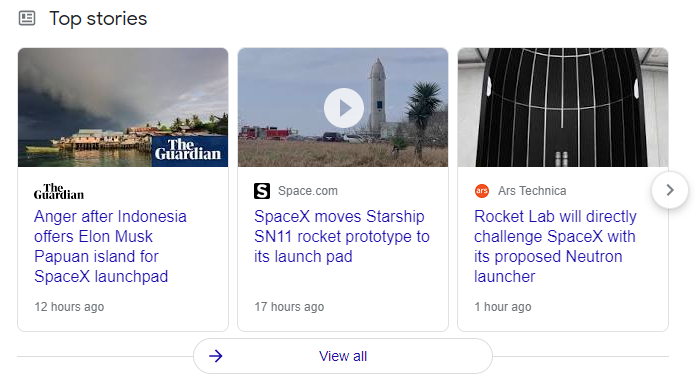Viewport: 695px width, 382px height.
Task: Click the Space.com logo icon
Action: 262,191
